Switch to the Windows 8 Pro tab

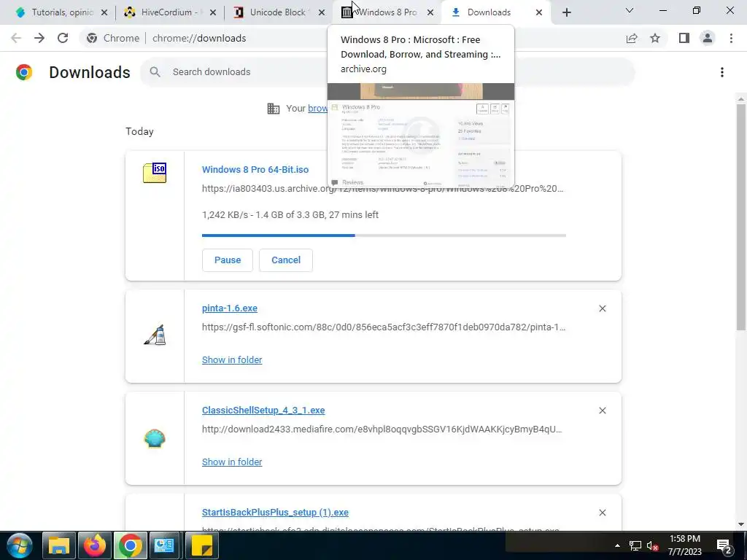pyautogui.click(x=387, y=12)
